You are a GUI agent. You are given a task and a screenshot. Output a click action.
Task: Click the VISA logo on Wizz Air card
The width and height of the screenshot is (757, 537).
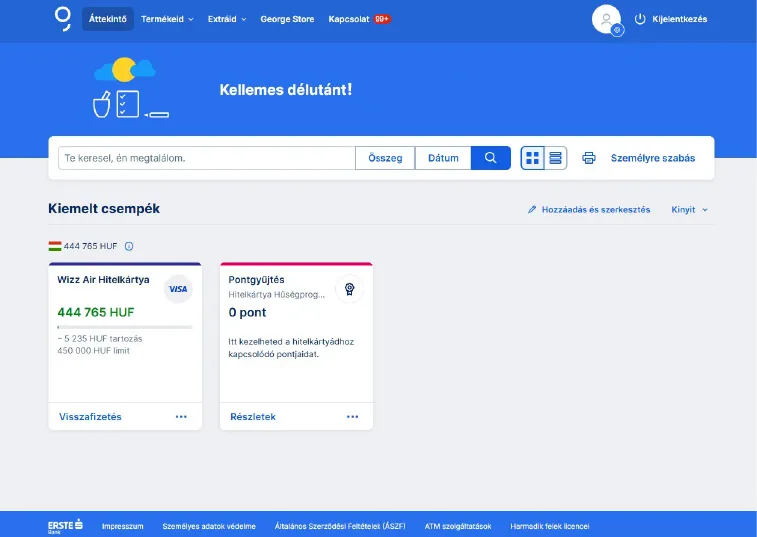coord(178,289)
